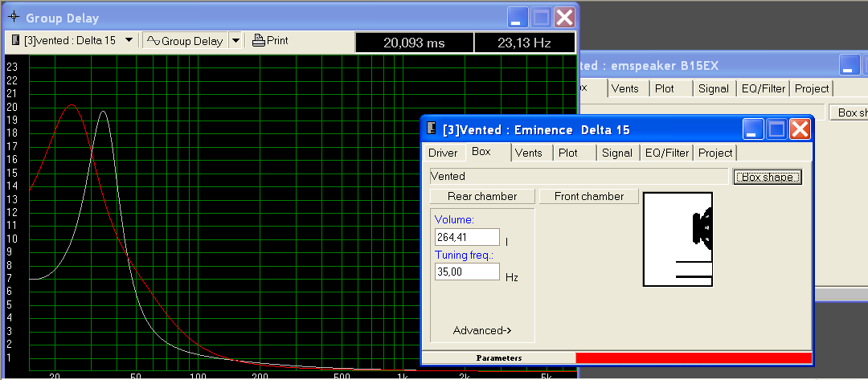Click the Box shape button in the Delta 15 window
This screenshot has height=380, width=868.
pos(768,177)
